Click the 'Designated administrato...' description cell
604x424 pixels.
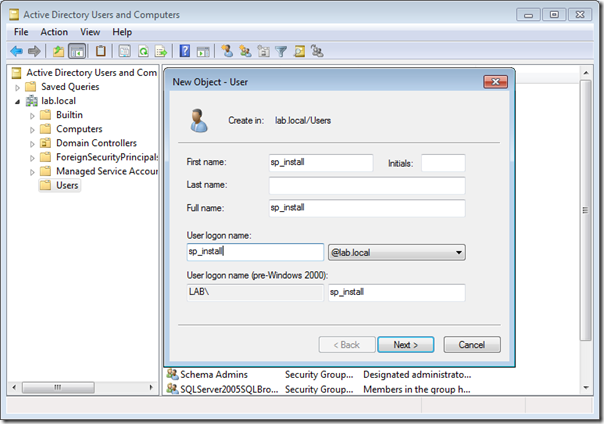click(x=417, y=375)
